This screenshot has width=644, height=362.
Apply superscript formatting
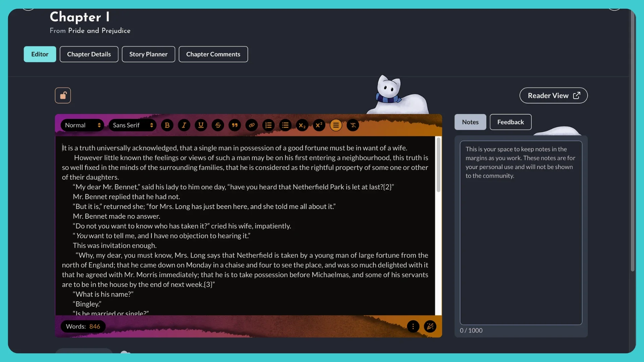[x=319, y=125]
